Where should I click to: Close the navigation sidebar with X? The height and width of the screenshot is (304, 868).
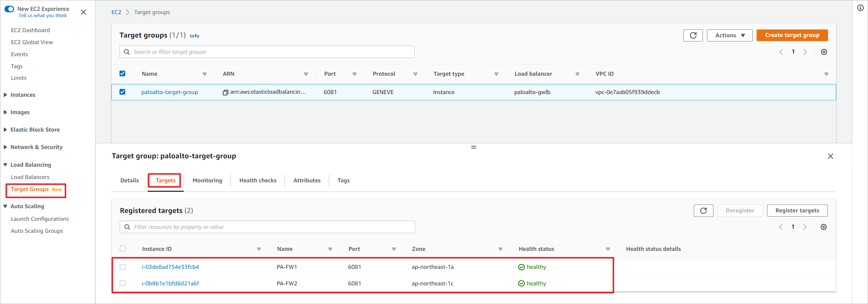click(83, 12)
